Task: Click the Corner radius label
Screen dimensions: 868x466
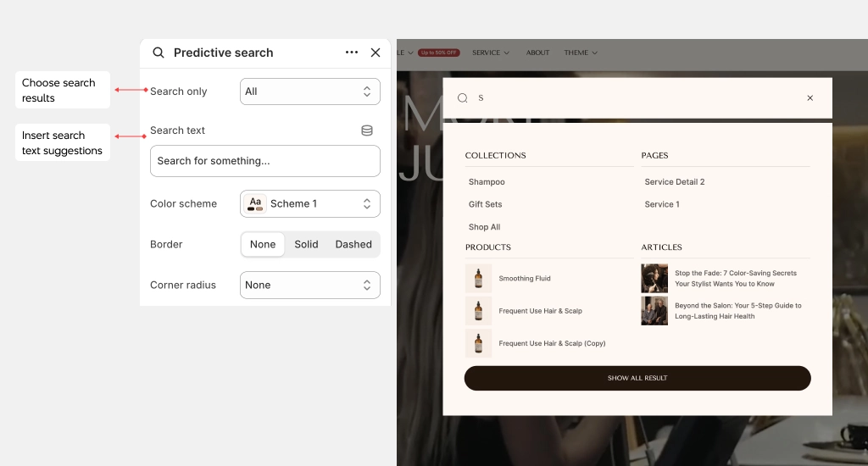Action: coord(183,285)
